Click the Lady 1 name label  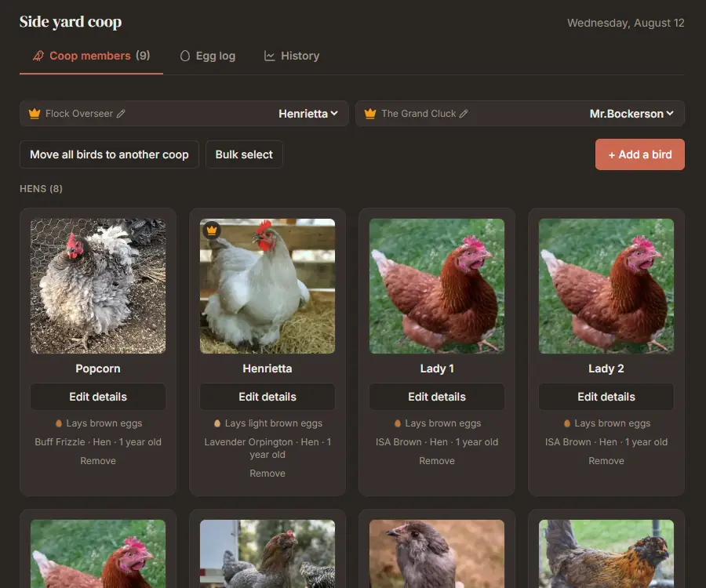(437, 369)
